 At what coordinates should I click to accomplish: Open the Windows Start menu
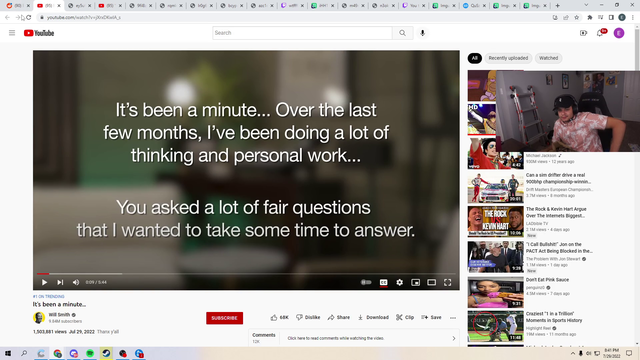coord(8,353)
